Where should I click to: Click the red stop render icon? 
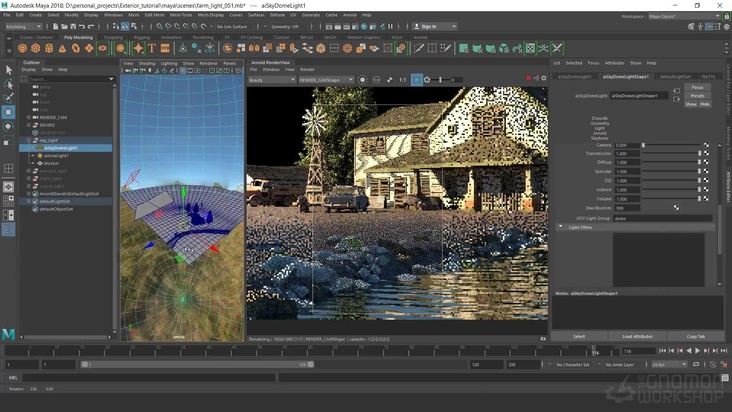coord(528,78)
